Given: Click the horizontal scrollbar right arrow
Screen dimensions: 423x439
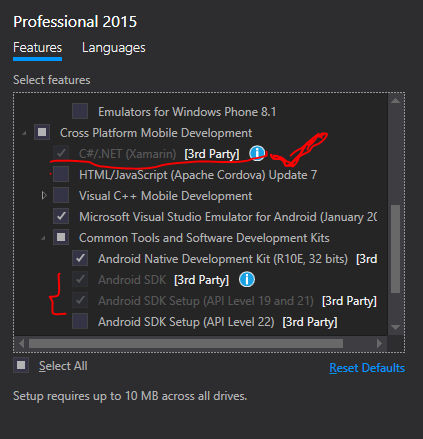Looking at the screenshot, I should click(379, 343).
